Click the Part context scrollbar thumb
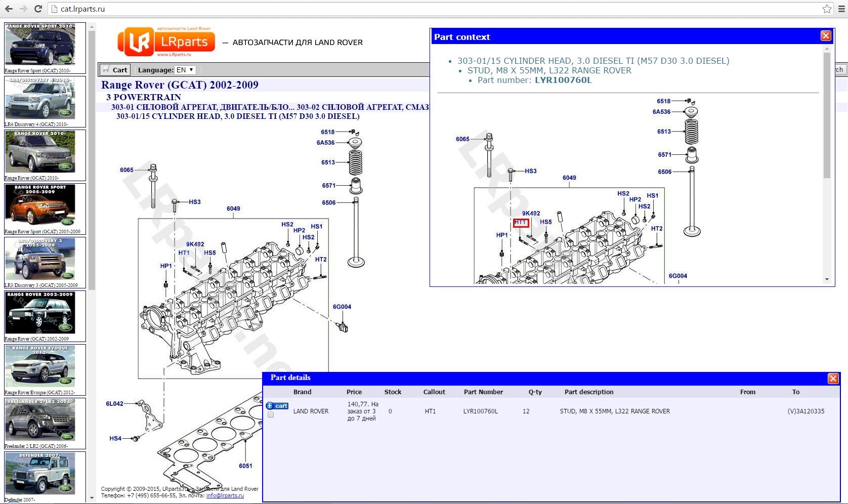 pyautogui.click(x=827, y=115)
